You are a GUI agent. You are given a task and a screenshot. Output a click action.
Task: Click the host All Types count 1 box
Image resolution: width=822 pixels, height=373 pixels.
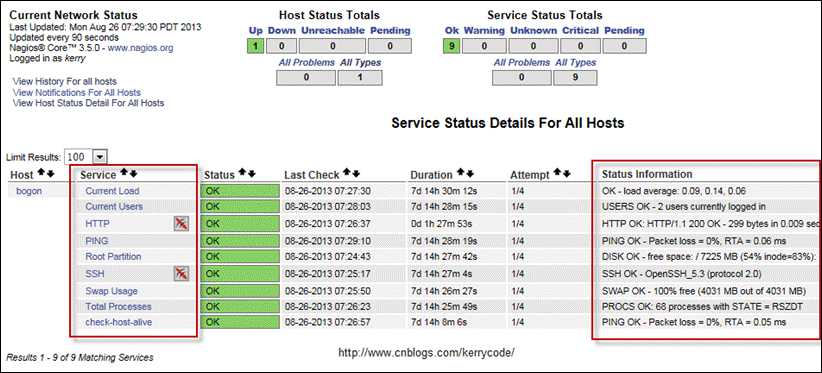(360, 78)
